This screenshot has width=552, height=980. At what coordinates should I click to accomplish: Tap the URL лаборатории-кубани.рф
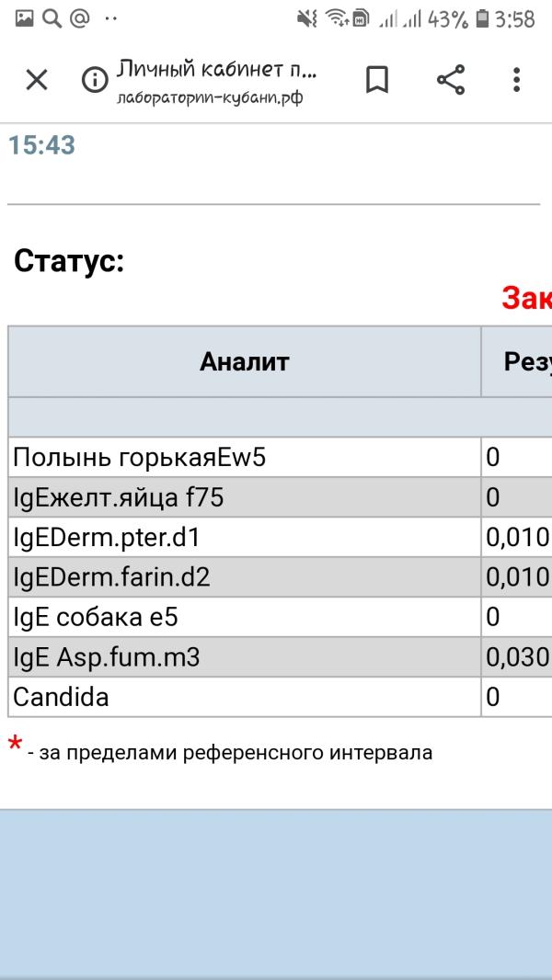(210, 98)
